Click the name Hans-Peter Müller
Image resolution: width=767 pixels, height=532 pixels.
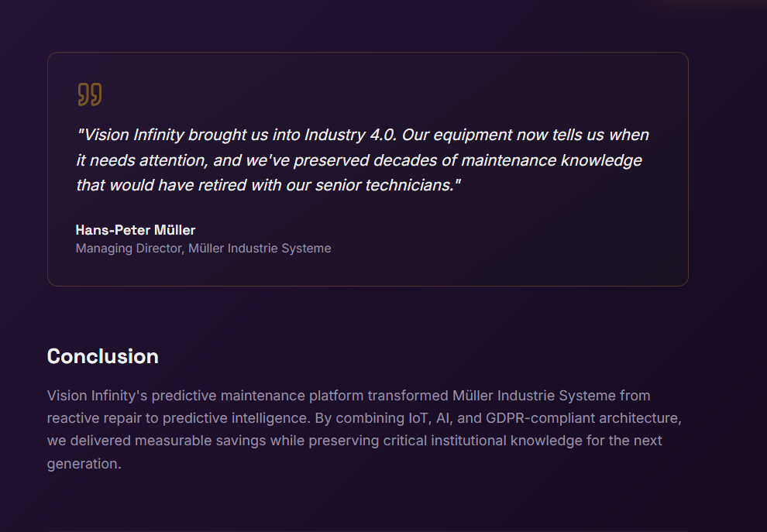tap(136, 230)
